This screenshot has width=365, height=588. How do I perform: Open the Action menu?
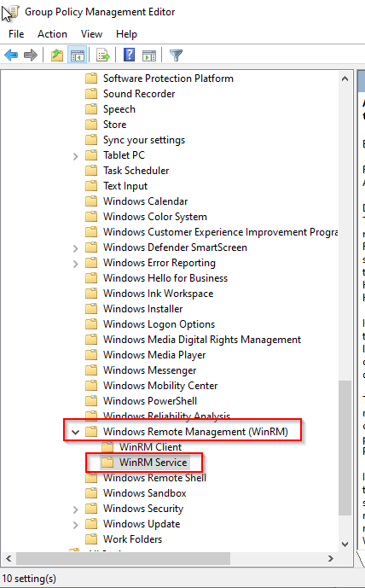coord(52,34)
